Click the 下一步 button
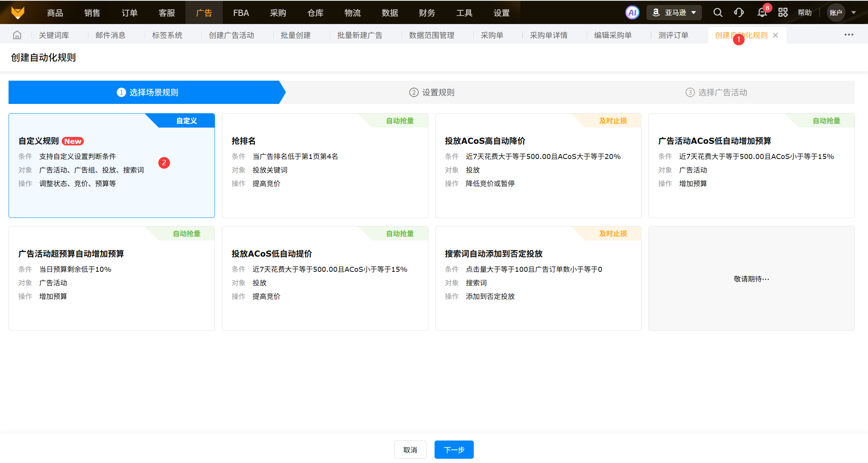Image resolution: width=868 pixels, height=463 pixels. [454, 450]
